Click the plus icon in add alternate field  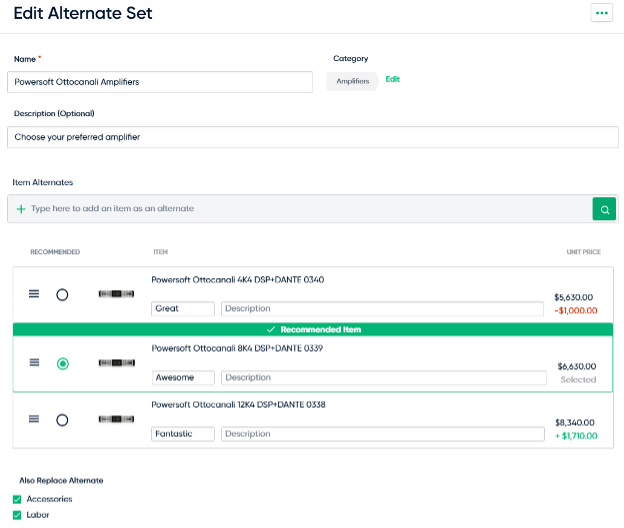21,209
